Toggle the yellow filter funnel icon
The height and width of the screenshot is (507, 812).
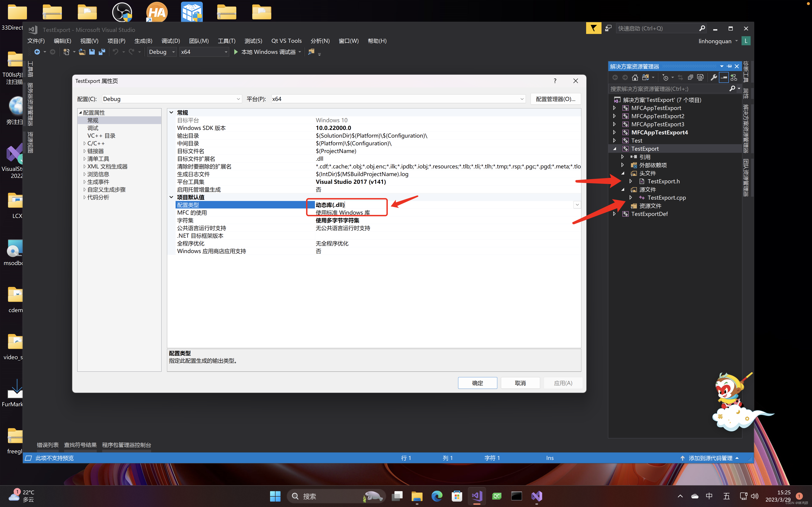[594, 28]
